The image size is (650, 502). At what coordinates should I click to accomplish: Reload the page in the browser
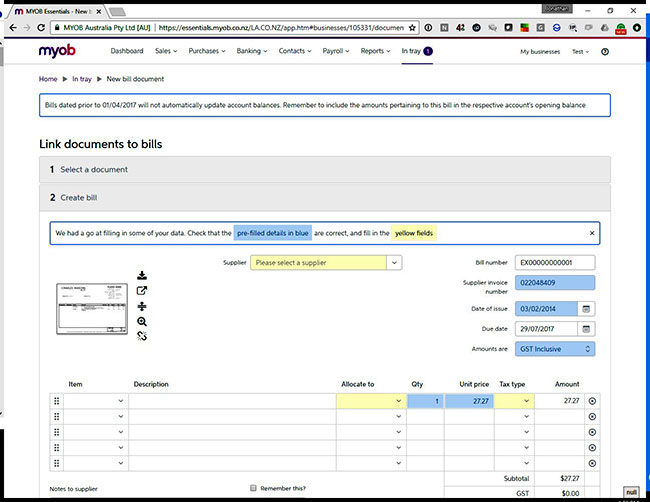click(x=41, y=28)
